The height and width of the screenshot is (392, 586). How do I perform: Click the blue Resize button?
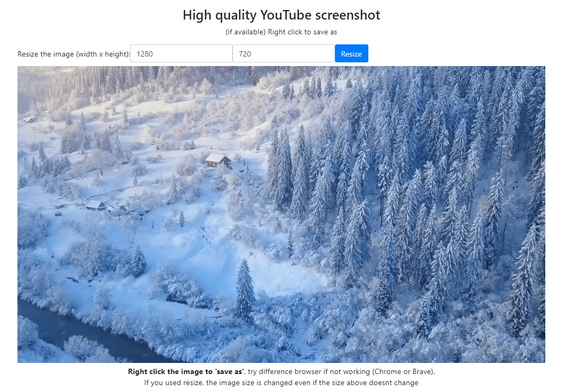point(351,53)
